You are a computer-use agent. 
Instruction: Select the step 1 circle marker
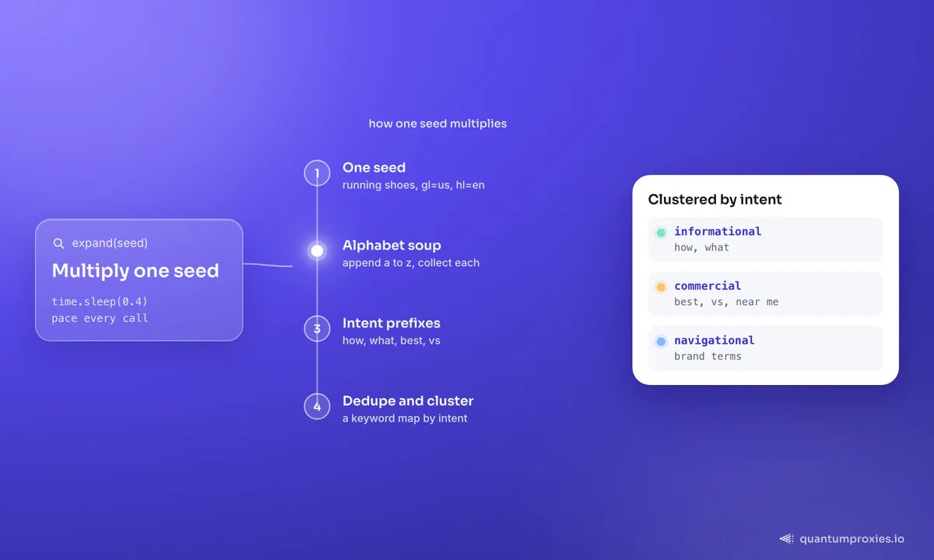point(317,173)
